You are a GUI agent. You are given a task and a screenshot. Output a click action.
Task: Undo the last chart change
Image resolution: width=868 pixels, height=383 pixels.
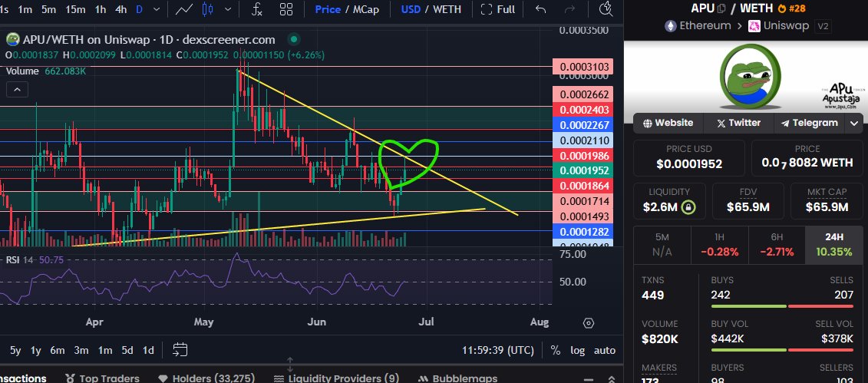[x=541, y=9]
